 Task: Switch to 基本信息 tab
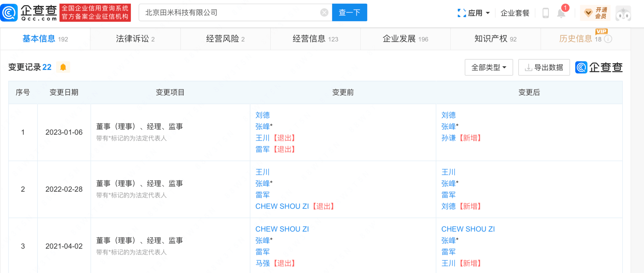(x=45, y=39)
